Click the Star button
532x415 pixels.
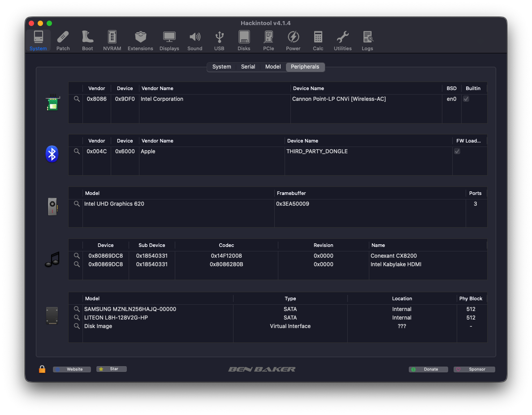click(112, 369)
